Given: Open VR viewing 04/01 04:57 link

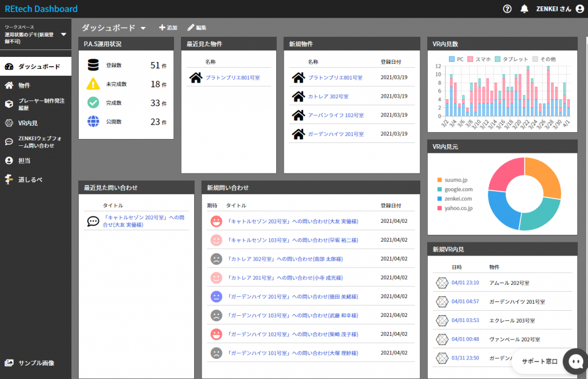Looking at the screenshot, I should [465, 301].
